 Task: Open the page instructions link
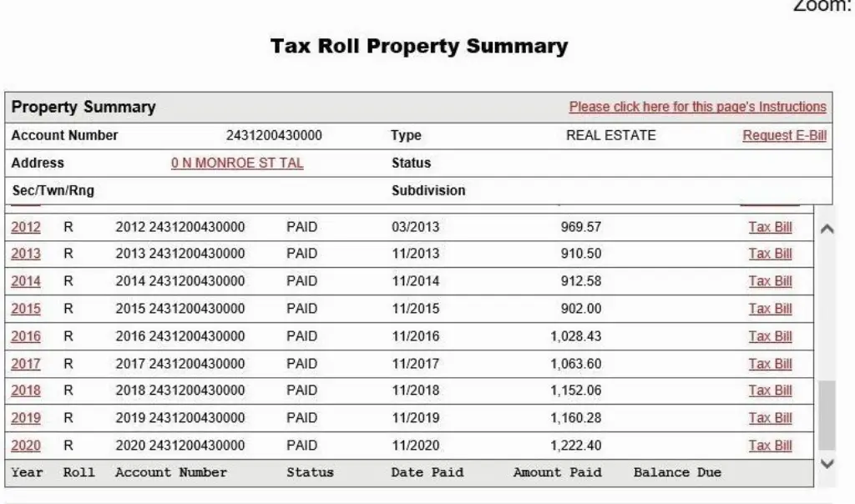697,107
